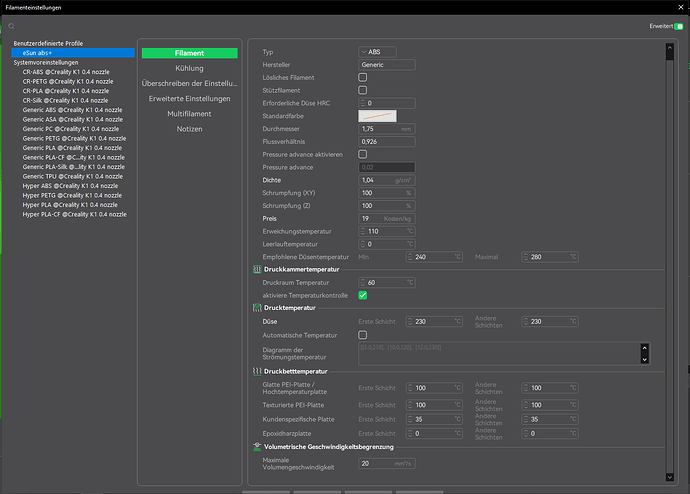The image size is (690, 494).
Task: Open Überschreiben der Einstellungen tab
Action: pyautogui.click(x=190, y=84)
